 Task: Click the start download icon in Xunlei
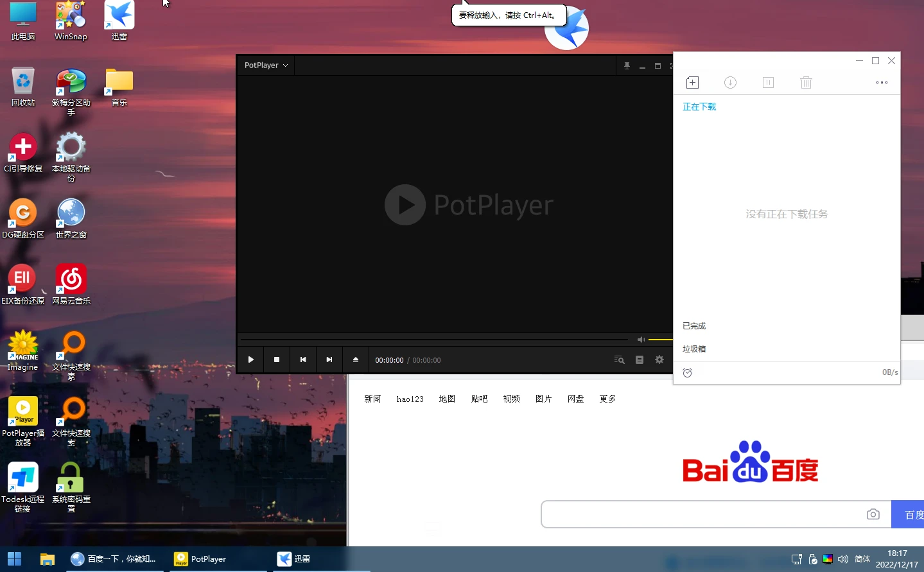coord(730,82)
